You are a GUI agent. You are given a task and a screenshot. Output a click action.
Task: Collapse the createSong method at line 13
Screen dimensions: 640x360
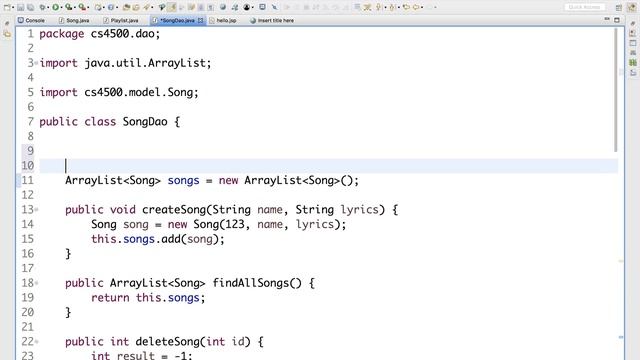[x=36, y=209]
